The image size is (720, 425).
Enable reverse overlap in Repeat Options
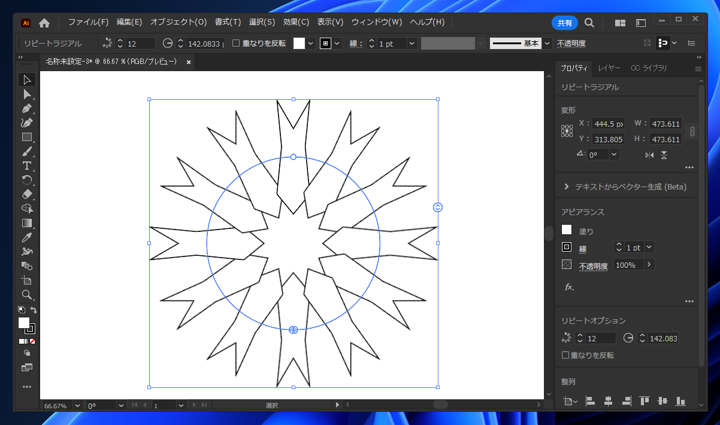point(565,355)
